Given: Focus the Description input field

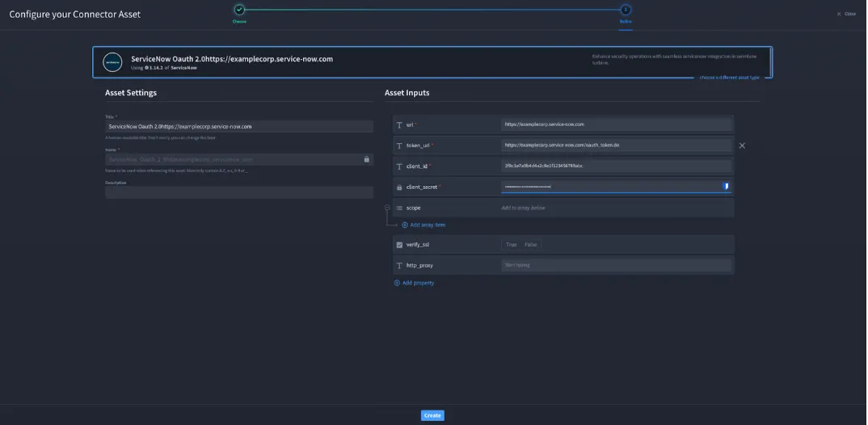Looking at the screenshot, I should 239,192.
